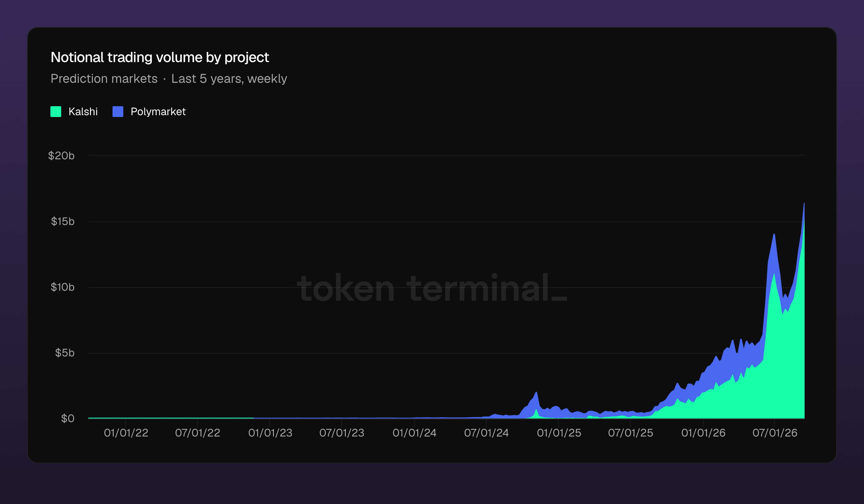864x504 pixels.
Task: Click the 07/01/23 x-axis date
Action: [342, 433]
